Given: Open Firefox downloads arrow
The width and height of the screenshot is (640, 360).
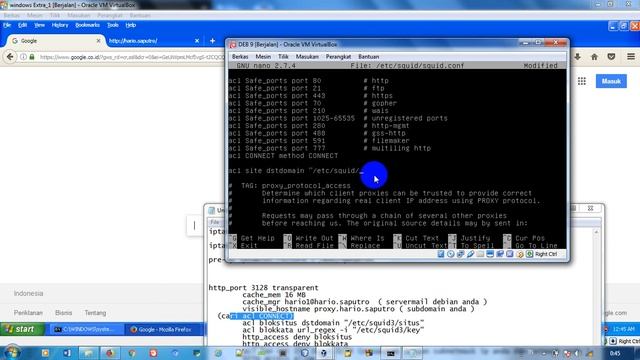Looking at the screenshot, I should pyautogui.click(x=577, y=57).
